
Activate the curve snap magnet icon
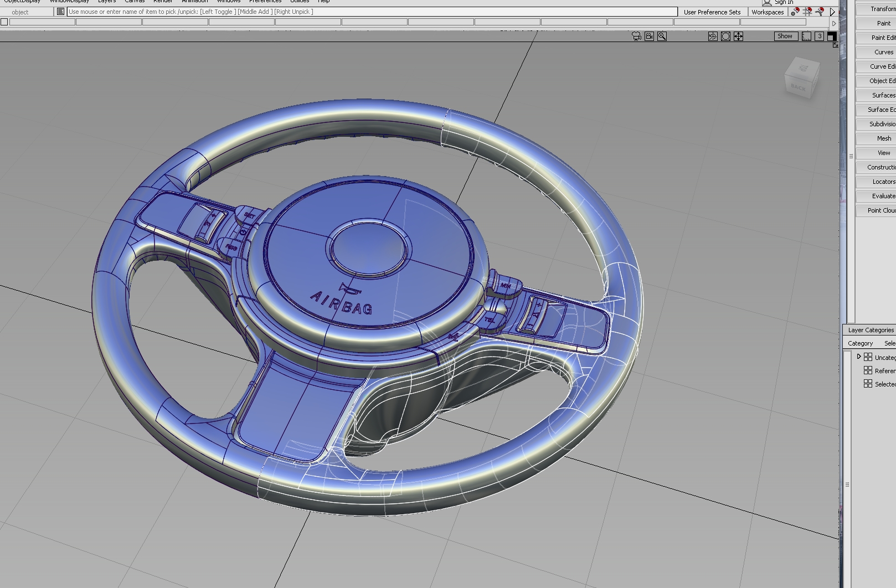[x=820, y=12]
